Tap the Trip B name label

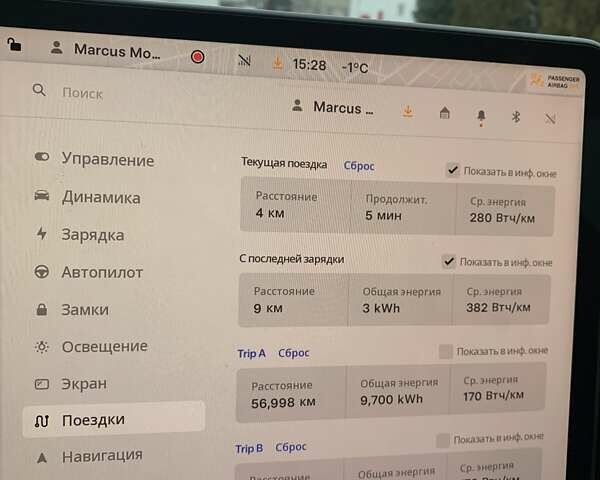[x=249, y=448]
